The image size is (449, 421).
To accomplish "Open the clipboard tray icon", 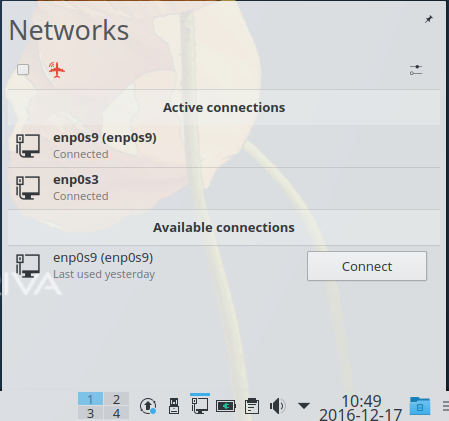I will point(252,406).
